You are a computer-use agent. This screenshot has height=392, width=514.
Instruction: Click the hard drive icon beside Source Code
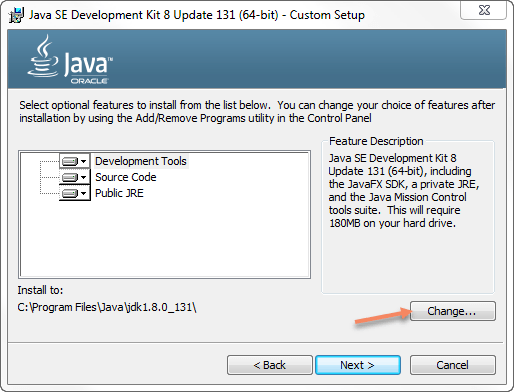pyautogui.click(x=70, y=177)
